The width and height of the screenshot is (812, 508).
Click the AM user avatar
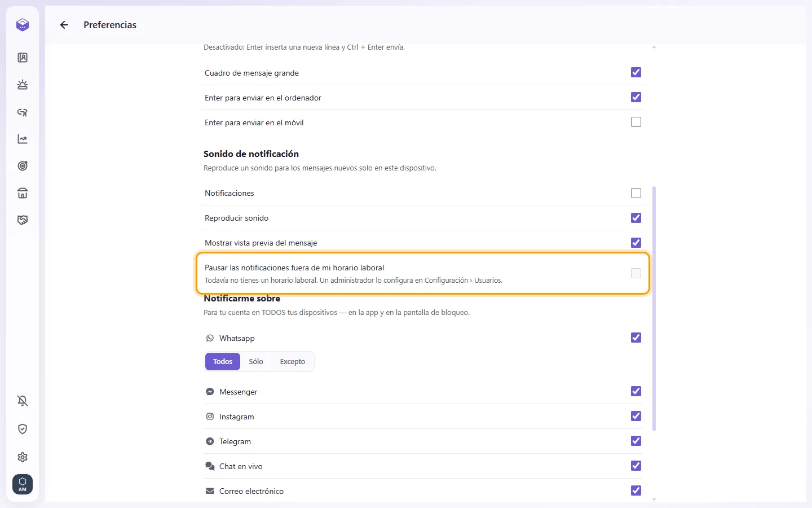23,484
